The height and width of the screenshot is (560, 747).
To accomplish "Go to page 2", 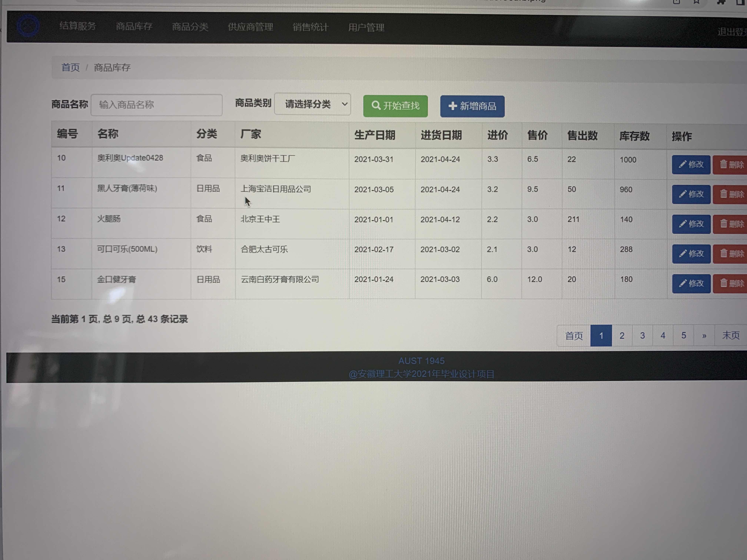I will pyautogui.click(x=622, y=336).
